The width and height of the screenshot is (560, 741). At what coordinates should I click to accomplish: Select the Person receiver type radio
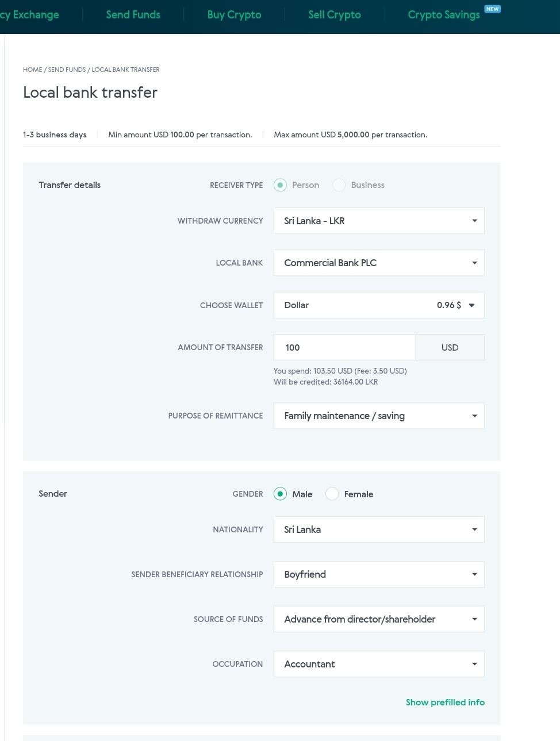(280, 185)
